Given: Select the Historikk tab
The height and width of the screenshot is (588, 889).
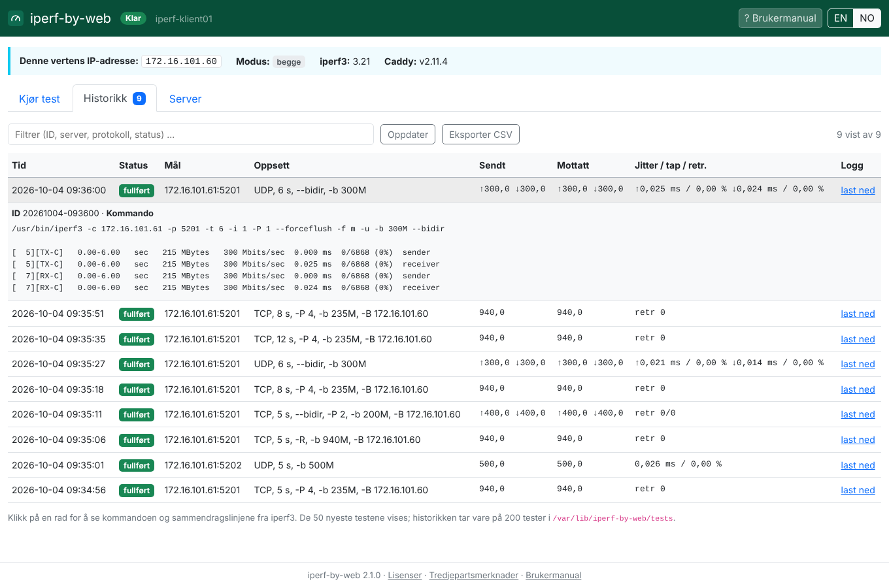Looking at the screenshot, I should [x=114, y=98].
